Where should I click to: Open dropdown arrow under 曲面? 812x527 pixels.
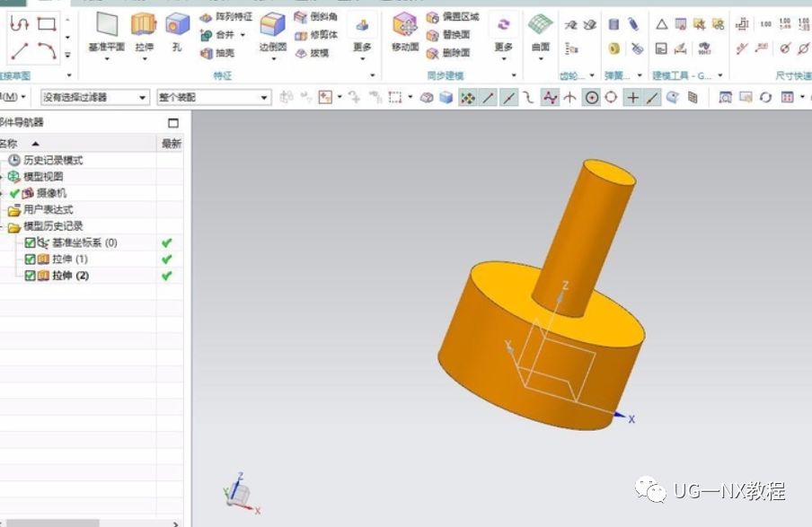[x=540, y=59]
